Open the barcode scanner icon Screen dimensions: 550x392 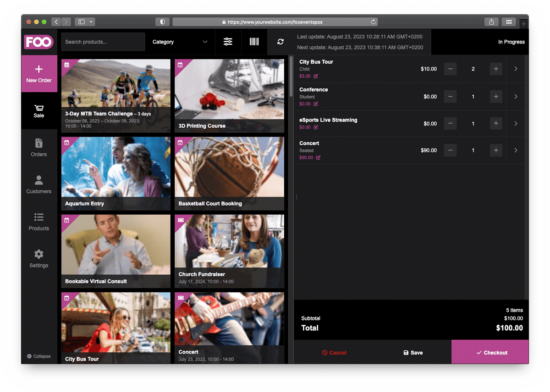click(x=254, y=42)
